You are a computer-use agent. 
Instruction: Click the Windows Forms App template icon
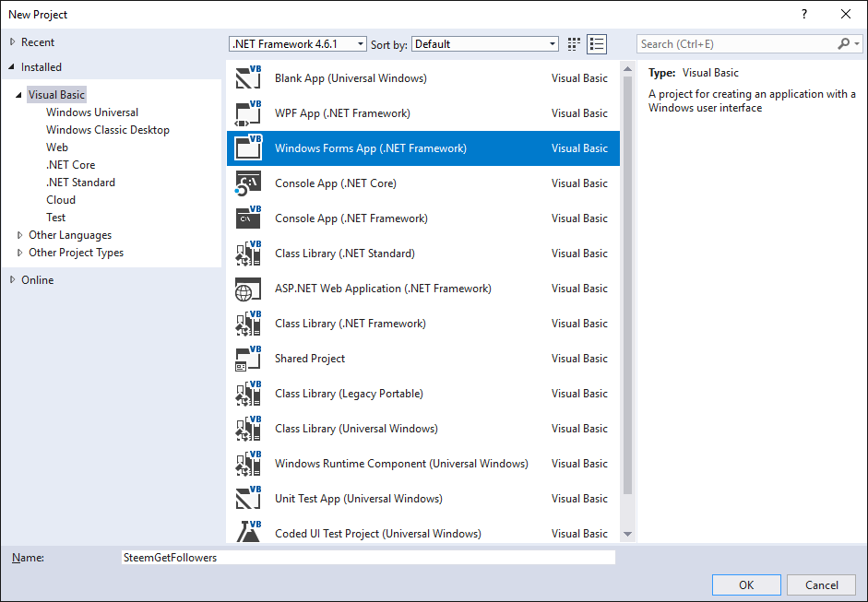pos(248,148)
